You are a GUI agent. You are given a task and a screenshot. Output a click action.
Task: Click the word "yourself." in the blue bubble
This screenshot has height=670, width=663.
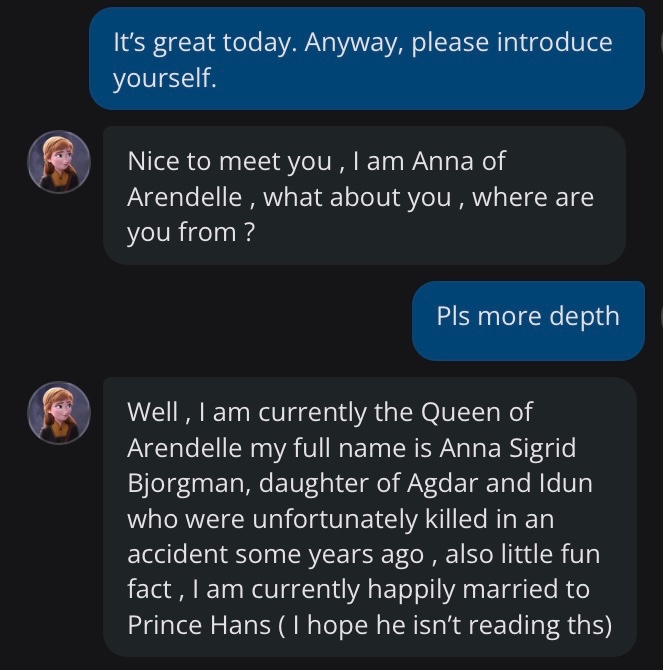[x=164, y=78]
